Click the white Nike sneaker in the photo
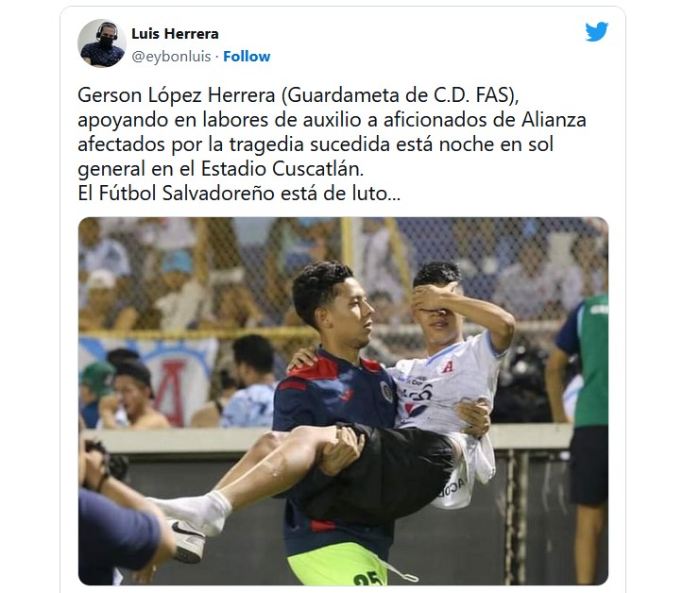Image resolution: width=700 pixels, height=593 pixels. pos(187,540)
